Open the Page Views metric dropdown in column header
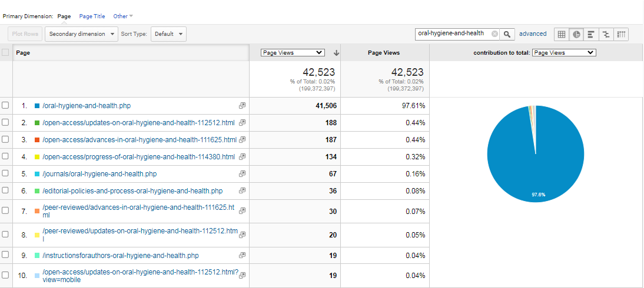The width and height of the screenshot is (644, 288). click(x=293, y=52)
